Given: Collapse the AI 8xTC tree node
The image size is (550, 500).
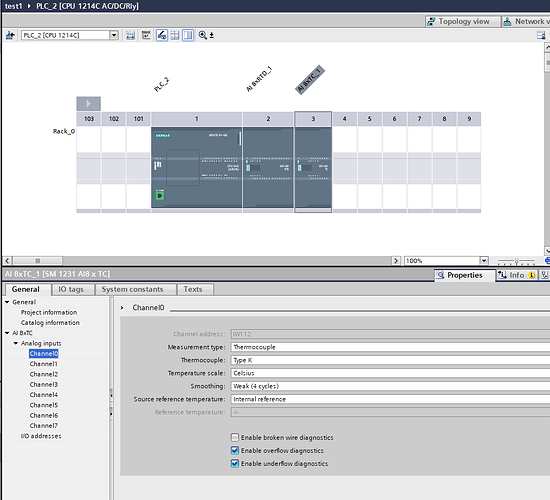Looking at the screenshot, I should 7,333.
